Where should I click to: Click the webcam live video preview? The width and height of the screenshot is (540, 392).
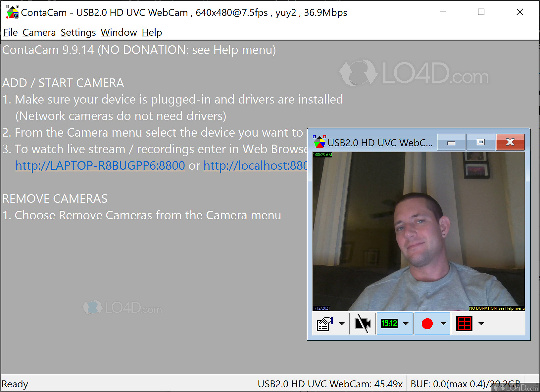[418, 231]
